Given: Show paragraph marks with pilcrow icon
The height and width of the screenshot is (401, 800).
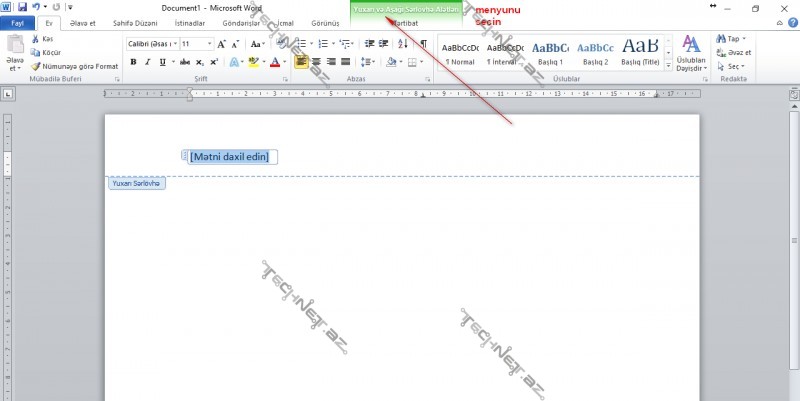Looking at the screenshot, I should click(423, 44).
